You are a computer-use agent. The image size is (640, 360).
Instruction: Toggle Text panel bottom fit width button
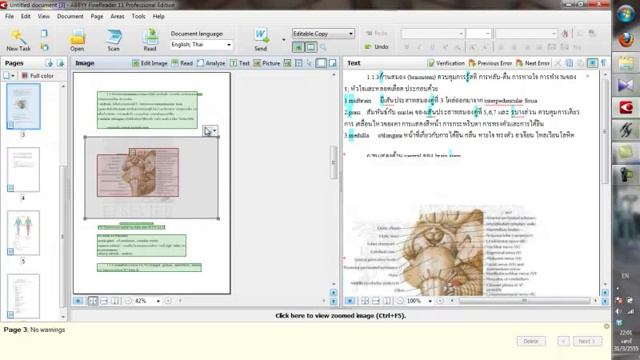pyautogui.click(x=376, y=301)
